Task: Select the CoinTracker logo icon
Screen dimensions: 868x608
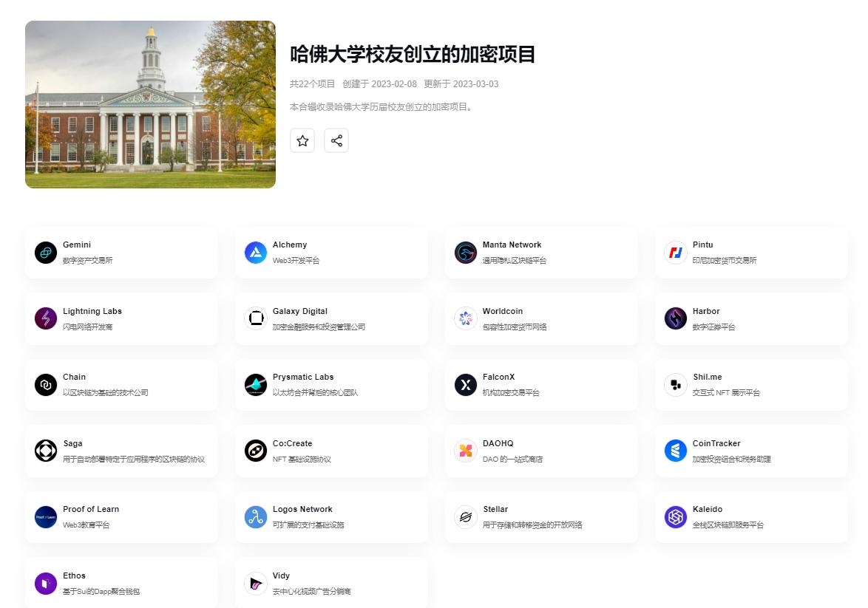Action: click(676, 451)
